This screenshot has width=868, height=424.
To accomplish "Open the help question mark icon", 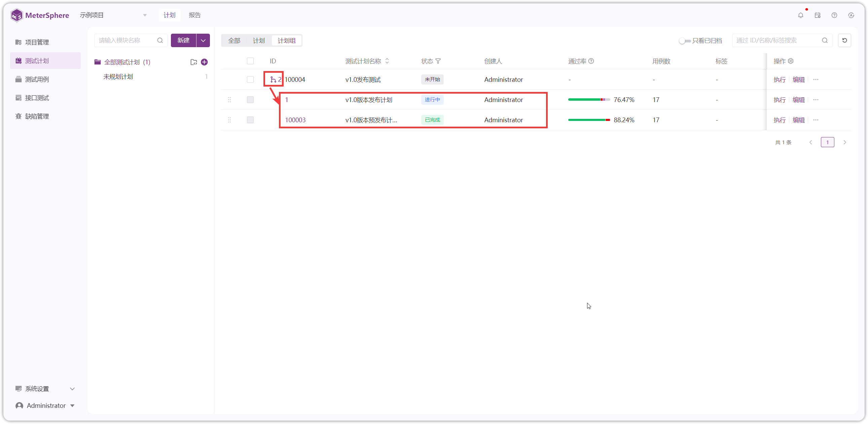I will pos(834,15).
